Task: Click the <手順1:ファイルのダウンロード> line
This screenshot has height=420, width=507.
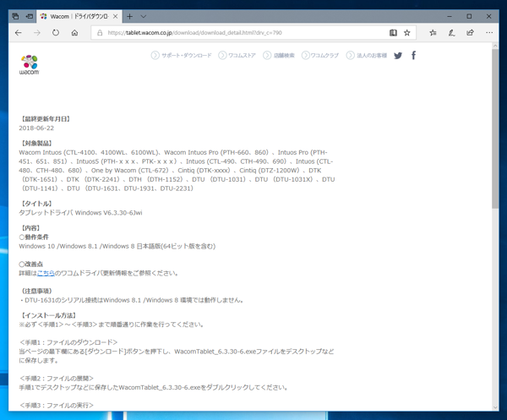Action: click(x=68, y=342)
